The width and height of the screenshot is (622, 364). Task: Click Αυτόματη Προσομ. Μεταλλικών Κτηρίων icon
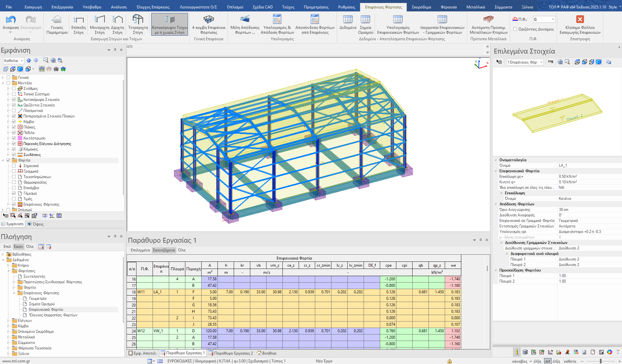coord(488,20)
